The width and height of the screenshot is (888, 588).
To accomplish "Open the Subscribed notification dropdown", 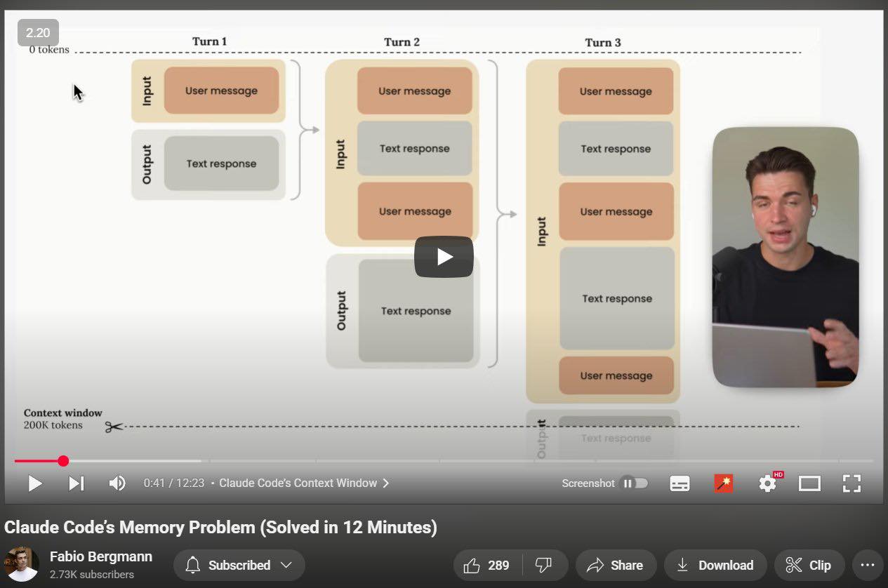I will click(239, 565).
